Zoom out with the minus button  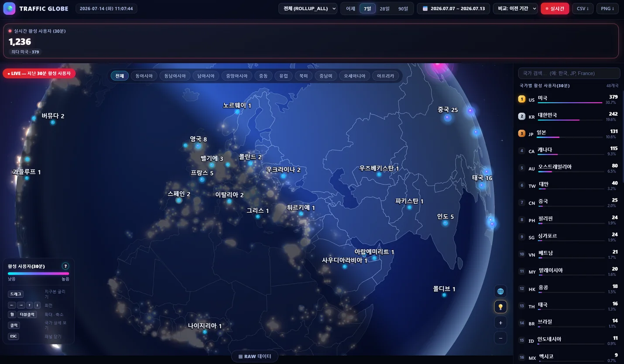pos(501,338)
